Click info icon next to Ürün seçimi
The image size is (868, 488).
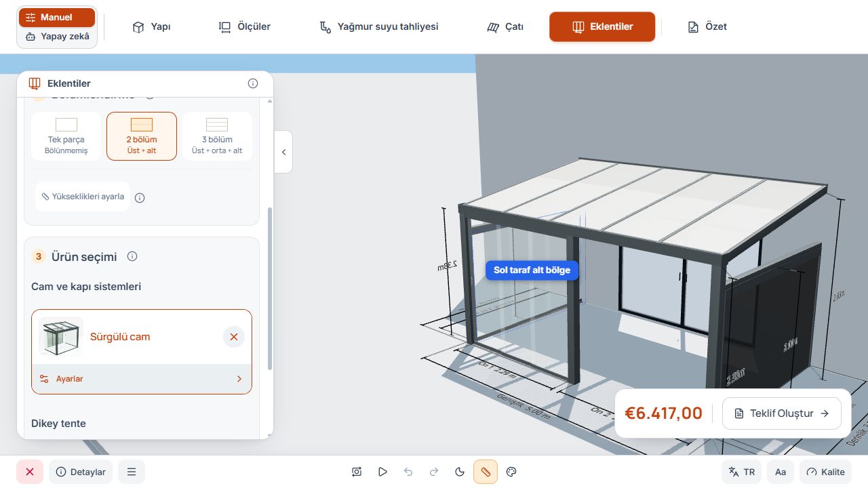click(132, 256)
